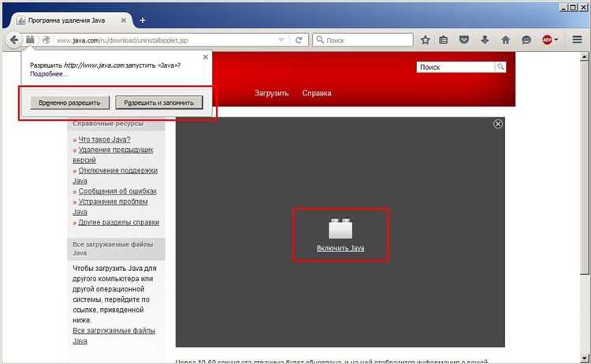Screen dimensions: 591x364
Task: Open the bookmarks list icon
Action: (444, 39)
